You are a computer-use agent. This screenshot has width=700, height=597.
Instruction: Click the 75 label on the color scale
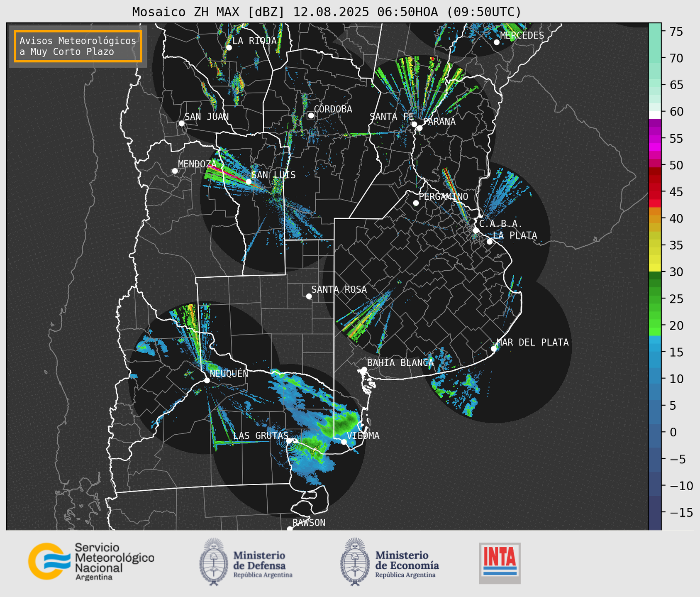[x=676, y=32]
